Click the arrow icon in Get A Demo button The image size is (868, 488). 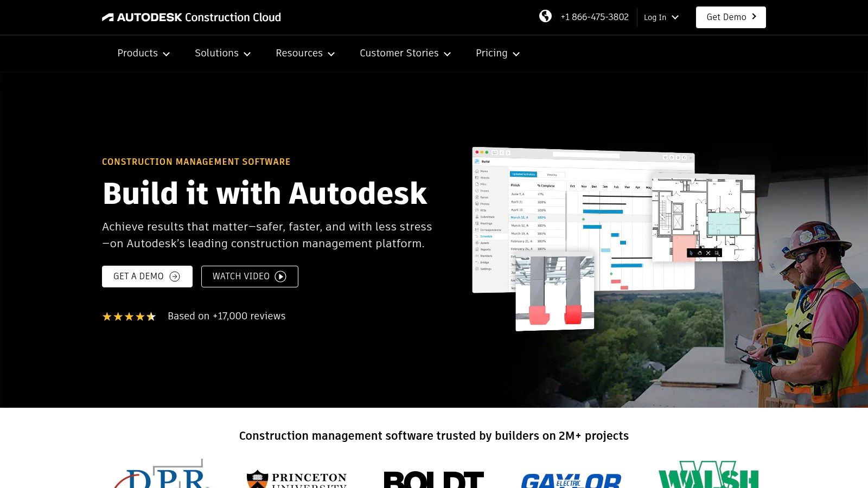[x=175, y=277]
